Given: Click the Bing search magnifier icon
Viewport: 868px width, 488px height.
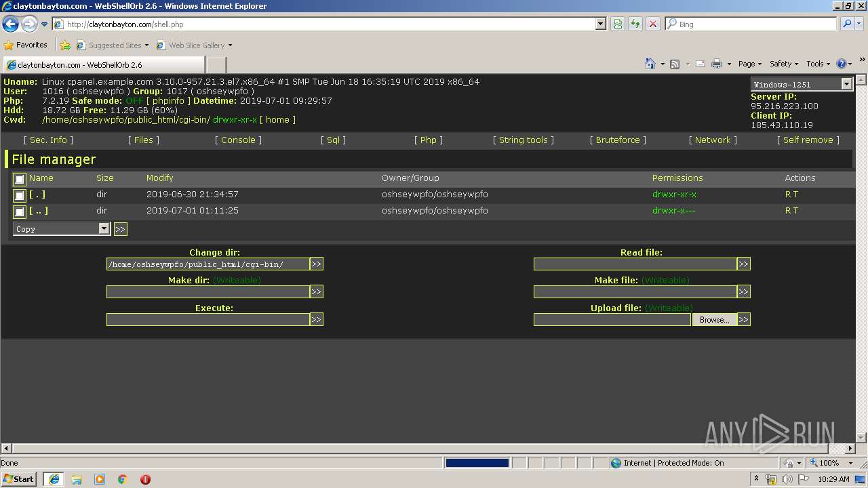Looking at the screenshot, I should 847,24.
